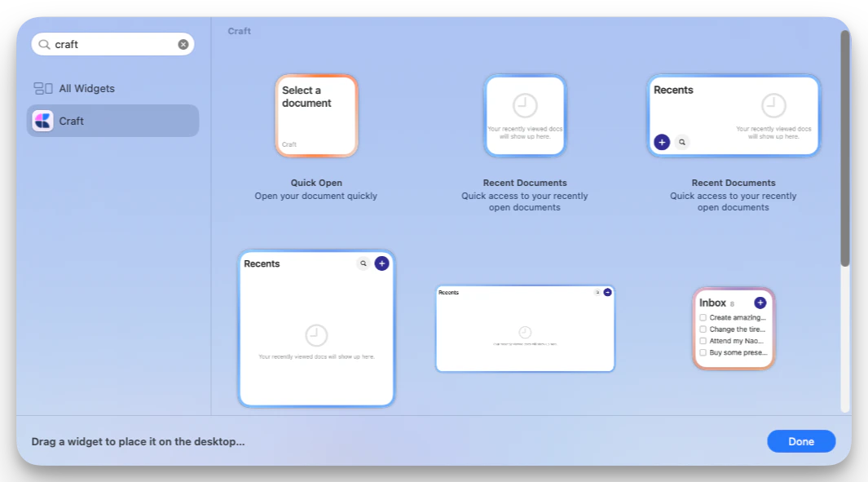This screenshot has height=482, width=868.
Task: Click the Craft section header text
Action: click(239, 31)
